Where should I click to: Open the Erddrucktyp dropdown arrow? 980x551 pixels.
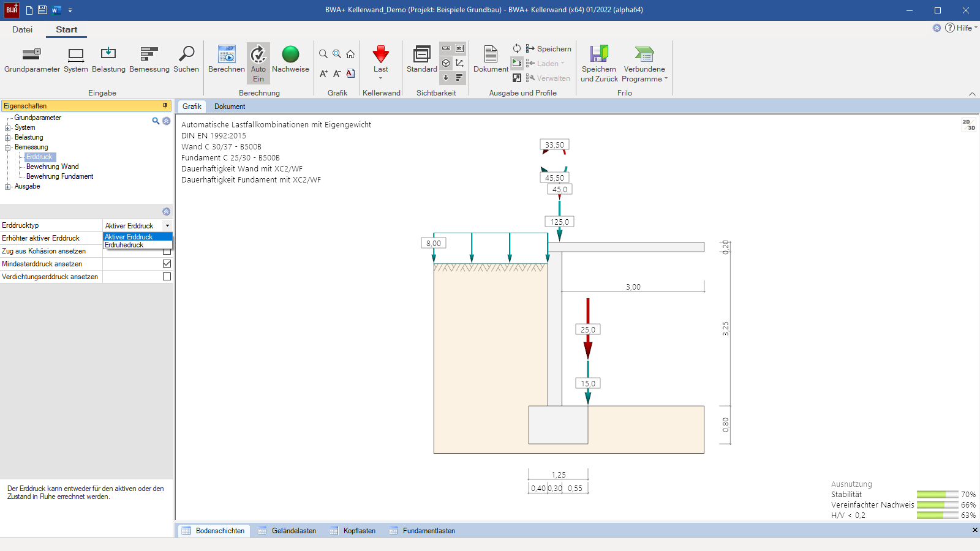point(167,226)
